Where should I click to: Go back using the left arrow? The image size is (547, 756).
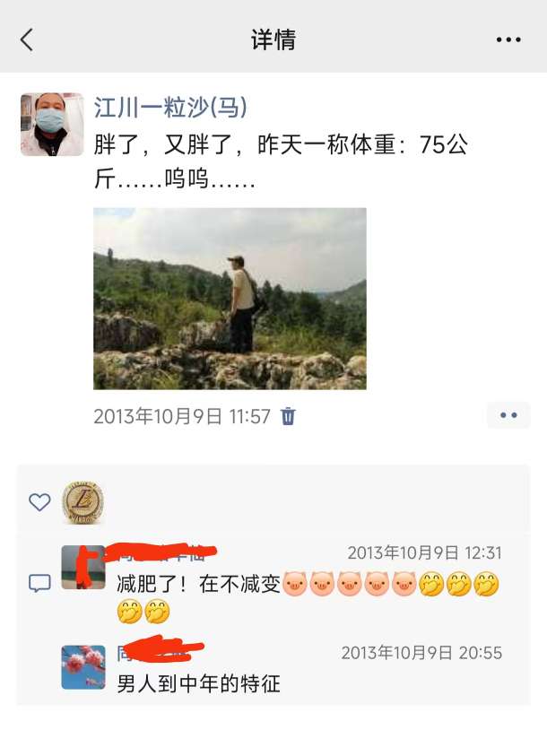coord(27,39)
